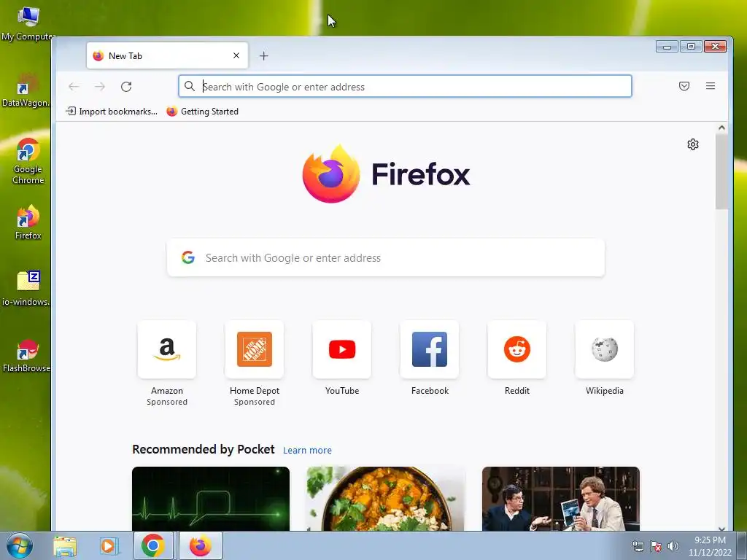
Task: Click the Google search box on the page
Action: (386, 257)
